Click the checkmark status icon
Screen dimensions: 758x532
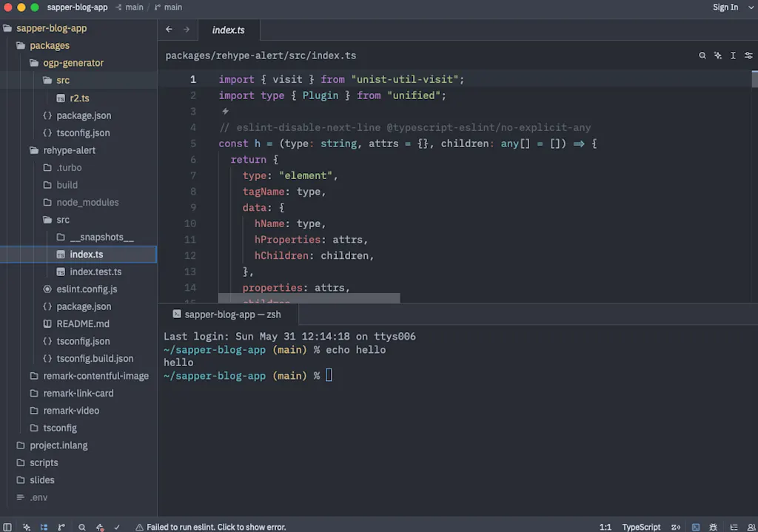coord(117,527)
